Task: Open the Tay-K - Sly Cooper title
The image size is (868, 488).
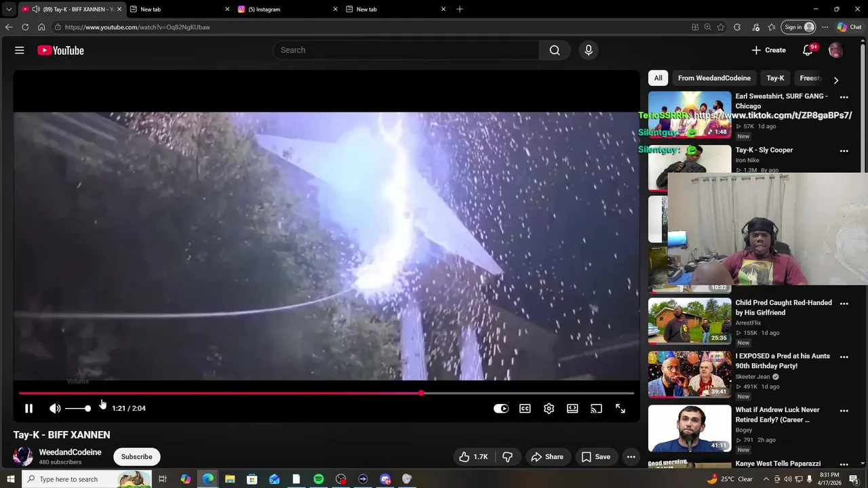Action: coord(764,150)
